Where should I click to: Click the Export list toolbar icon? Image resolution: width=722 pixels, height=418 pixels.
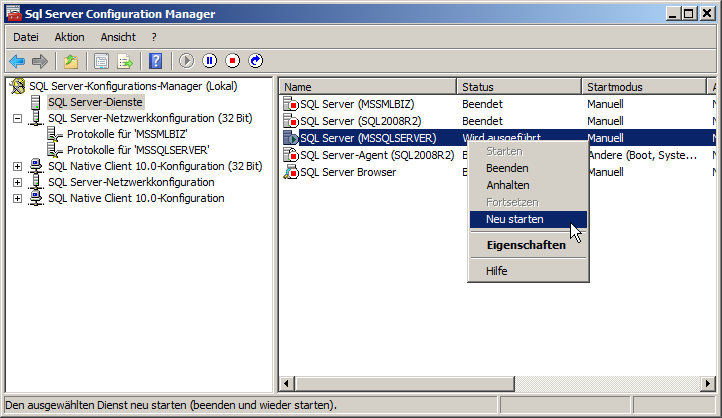(125, 61)
